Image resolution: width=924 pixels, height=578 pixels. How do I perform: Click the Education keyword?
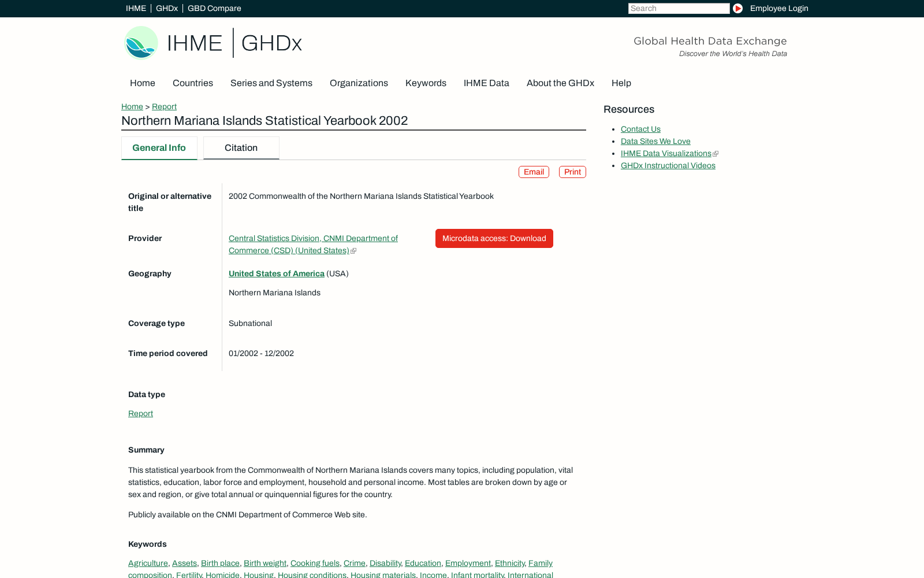pyautogui.click(x=423, y=563)
